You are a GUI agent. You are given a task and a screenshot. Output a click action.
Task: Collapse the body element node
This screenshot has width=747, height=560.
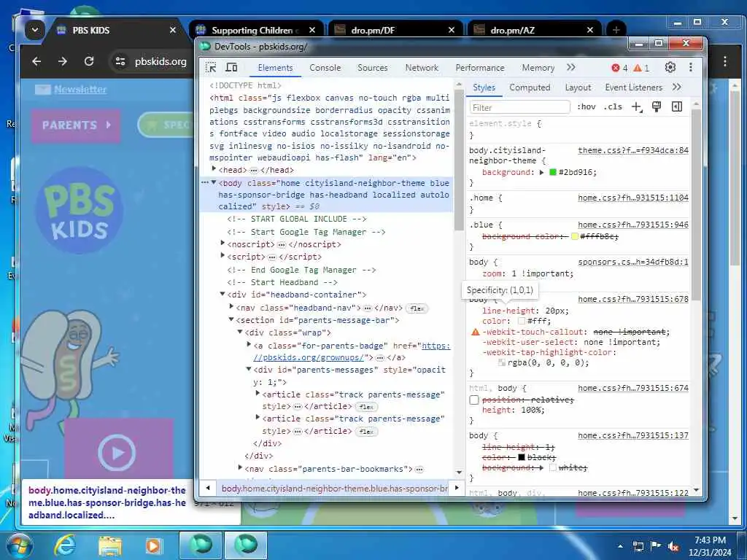pos(214,182)
